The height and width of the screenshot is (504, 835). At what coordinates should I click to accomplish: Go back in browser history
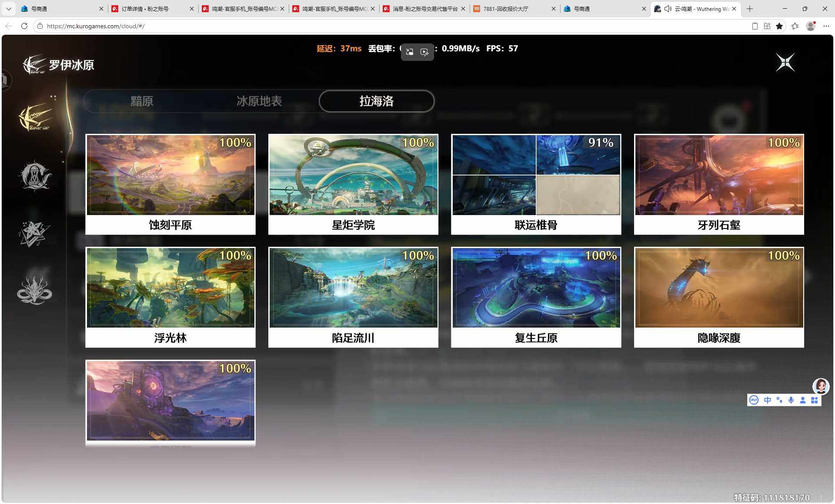(9, 26)
